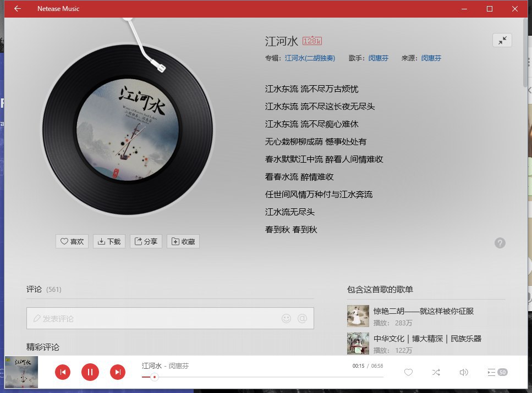
Task: Toggle shuffle play mode
Action: tap(436, 372)
